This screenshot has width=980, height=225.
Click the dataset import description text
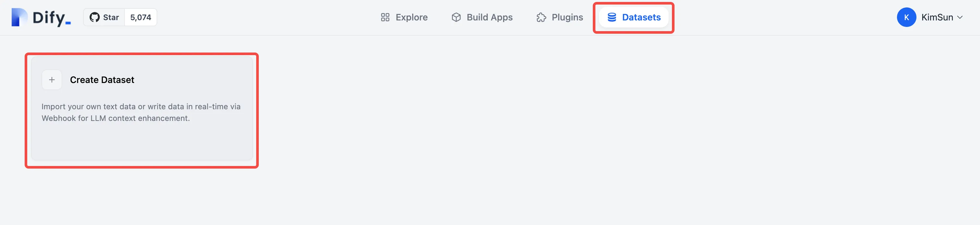point(141,113)
